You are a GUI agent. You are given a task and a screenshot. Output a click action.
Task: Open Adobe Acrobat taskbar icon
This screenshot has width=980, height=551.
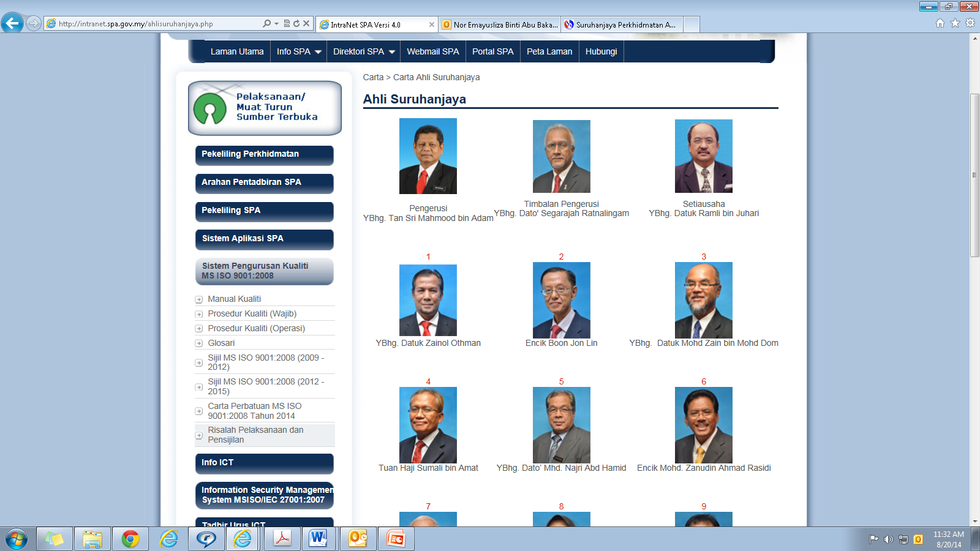pyautogui.click(x=281, y=539)
